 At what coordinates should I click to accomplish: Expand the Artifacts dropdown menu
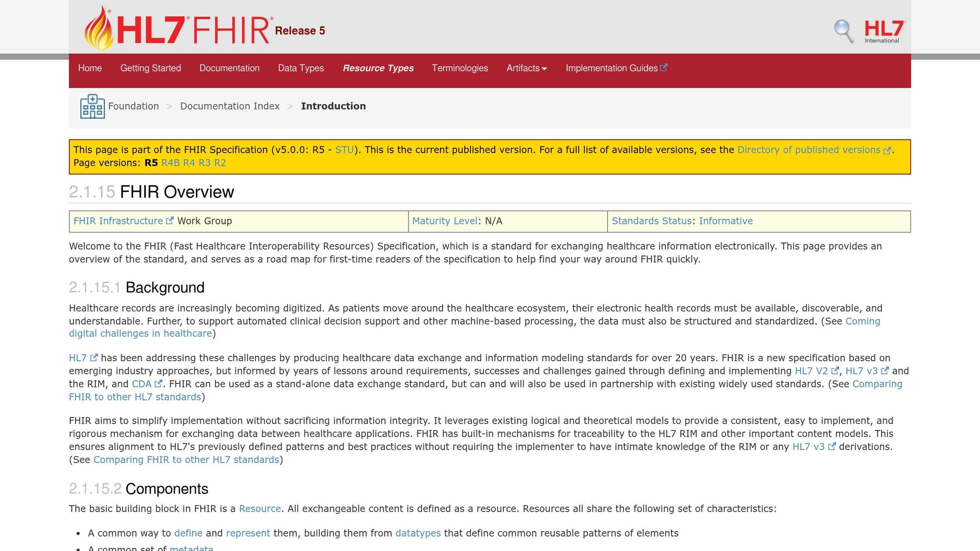coord(526,68)
